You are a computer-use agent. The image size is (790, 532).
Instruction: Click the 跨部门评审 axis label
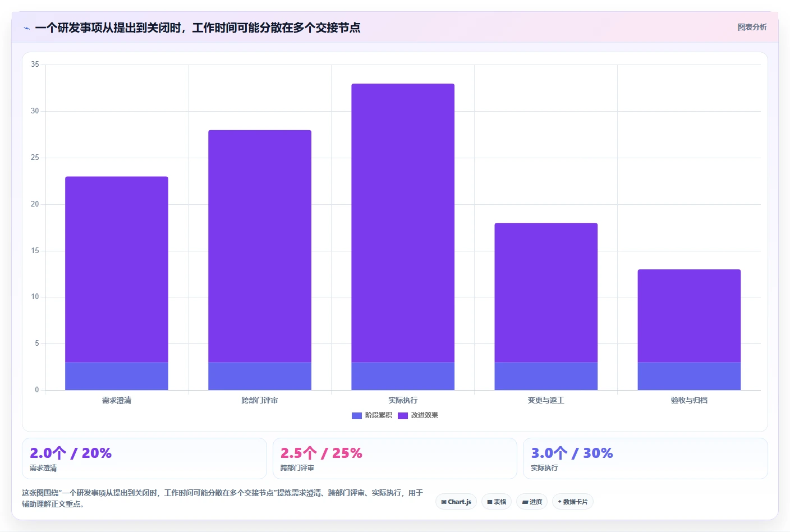260,400
